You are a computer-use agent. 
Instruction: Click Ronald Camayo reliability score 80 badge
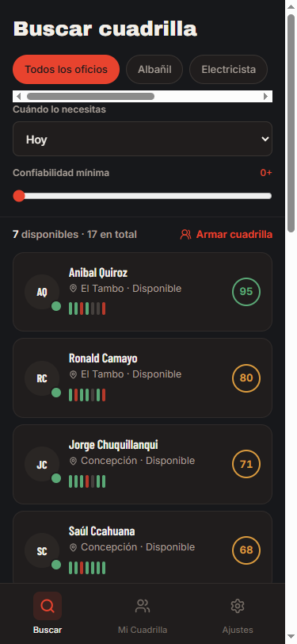(246, 378)
